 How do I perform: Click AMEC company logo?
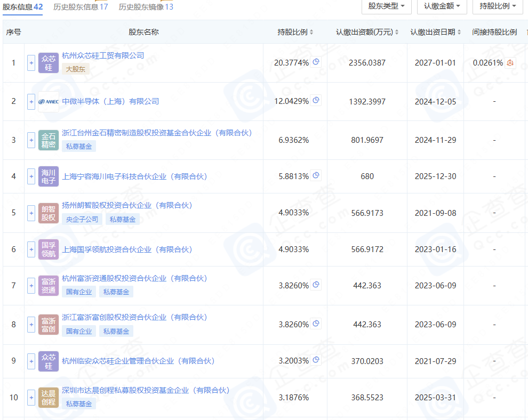pos(49,102)
